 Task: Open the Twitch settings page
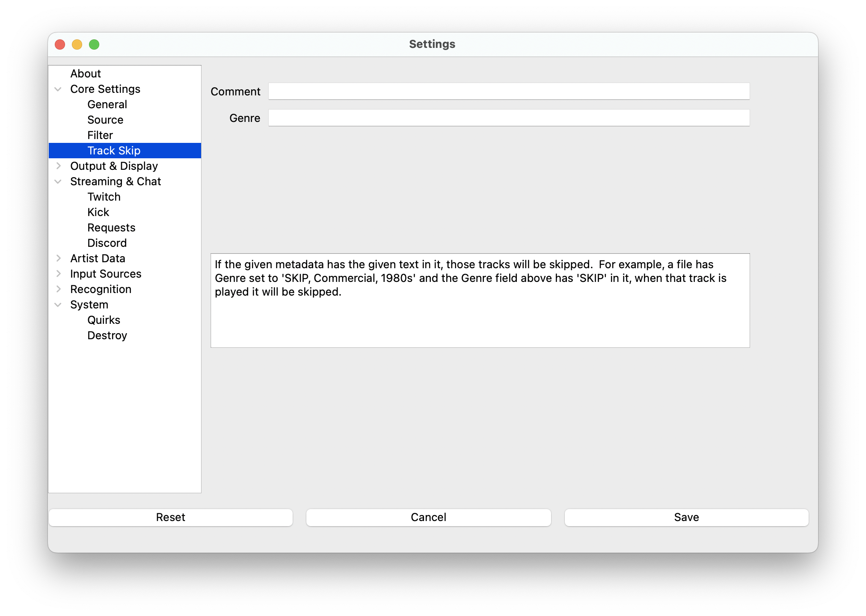click(104, 197)
